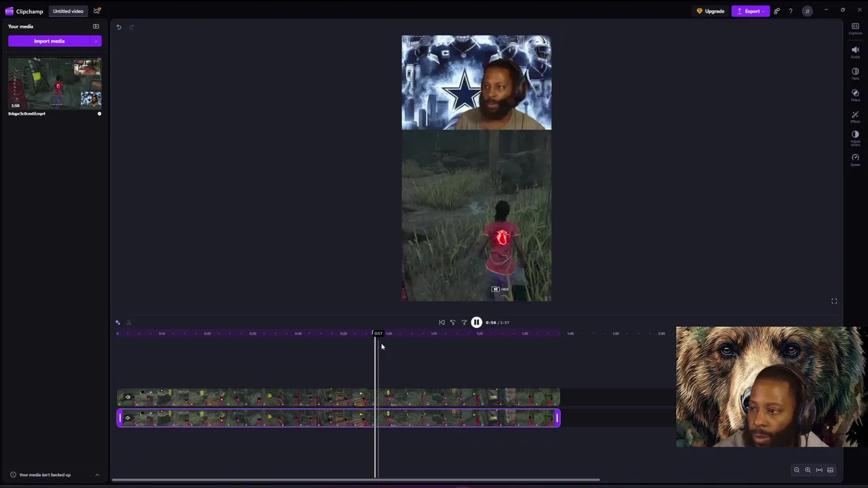Grab the selected clip's right trim handle
The image size is (868, 488).
(557, 418)
